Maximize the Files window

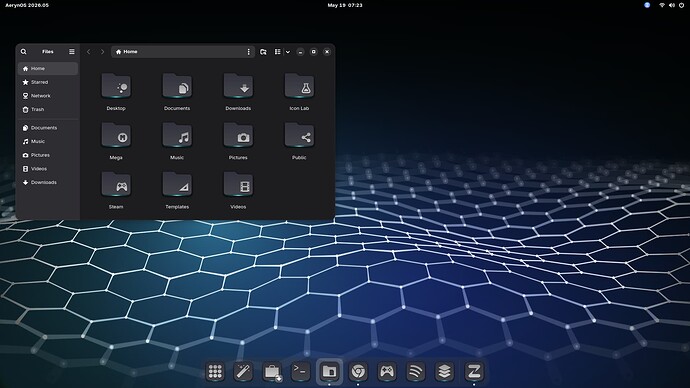tap(314, 52)
